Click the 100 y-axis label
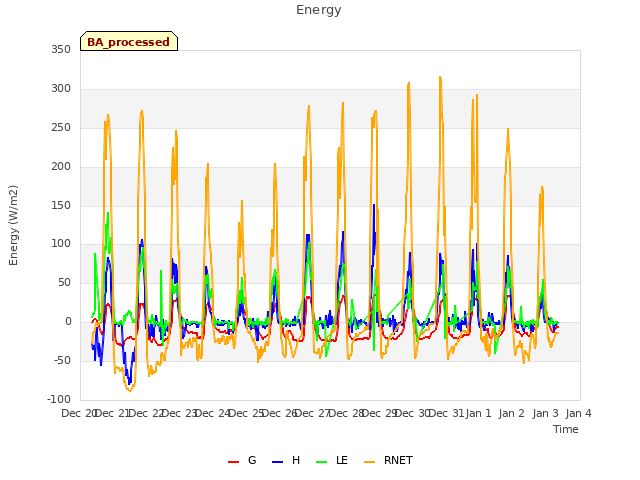 coord(61,244)
